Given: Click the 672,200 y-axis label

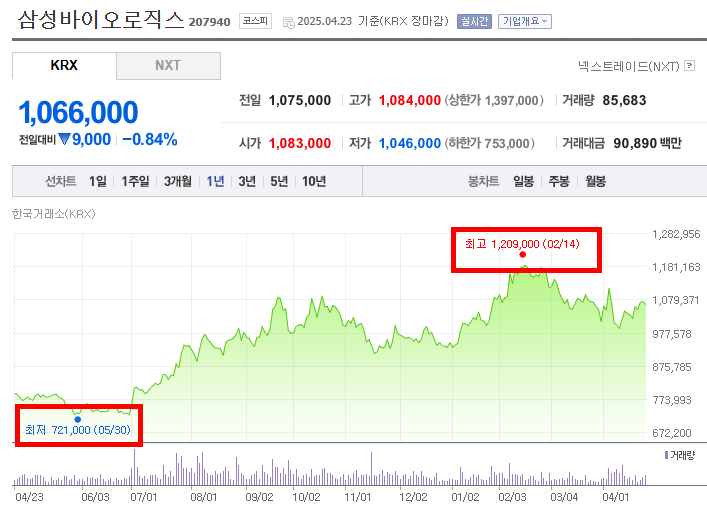Looking at the screenshot, I should (671, 433).
